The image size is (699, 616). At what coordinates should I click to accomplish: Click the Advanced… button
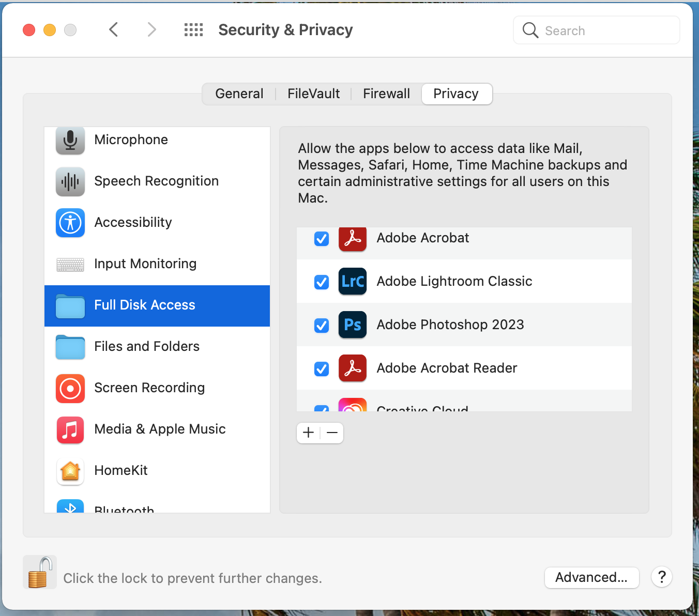coord(591,577)
